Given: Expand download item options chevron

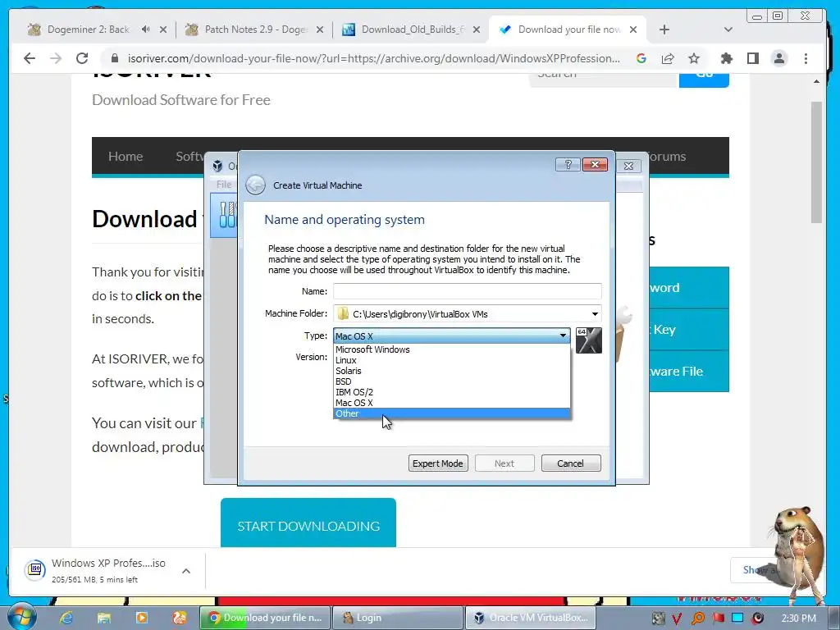Looking at the screenshot, I should pyautogui.click(x=186, y=571).
